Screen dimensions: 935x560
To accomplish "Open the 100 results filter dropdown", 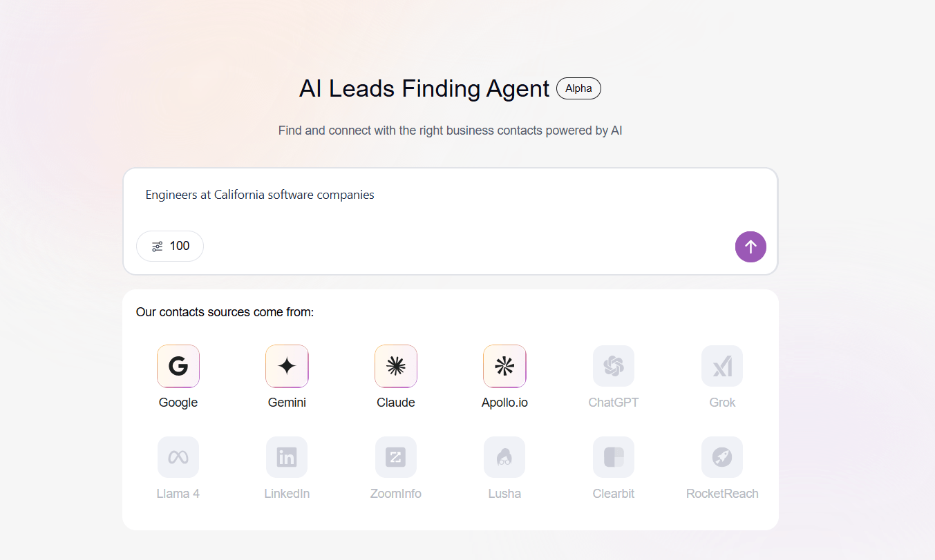I will 170,246.
